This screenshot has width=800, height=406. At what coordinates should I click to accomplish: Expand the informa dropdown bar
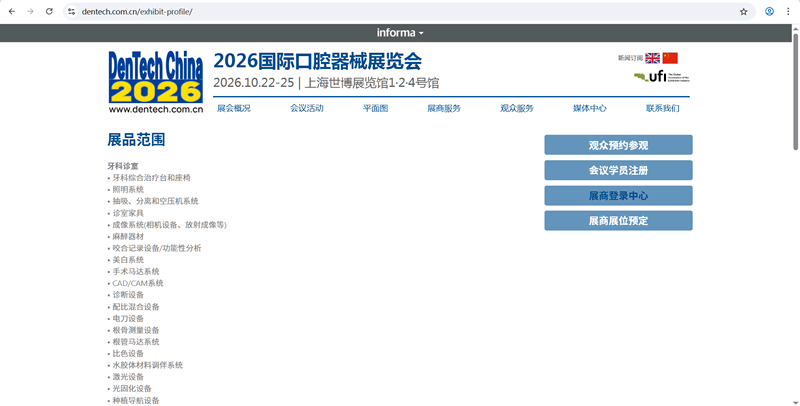point(400,33)
